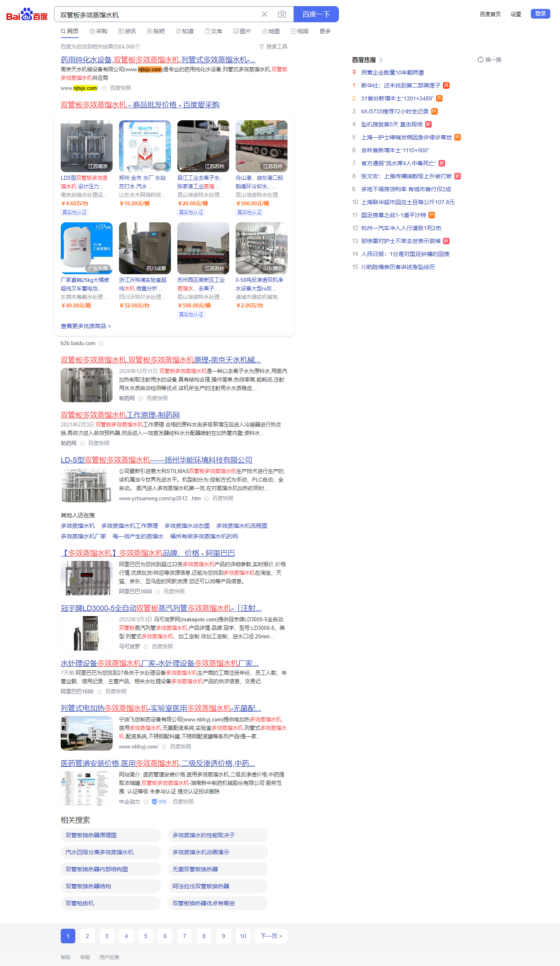Go to results page 2
Viewport: 560px width, 966px height.
point(87,936)
